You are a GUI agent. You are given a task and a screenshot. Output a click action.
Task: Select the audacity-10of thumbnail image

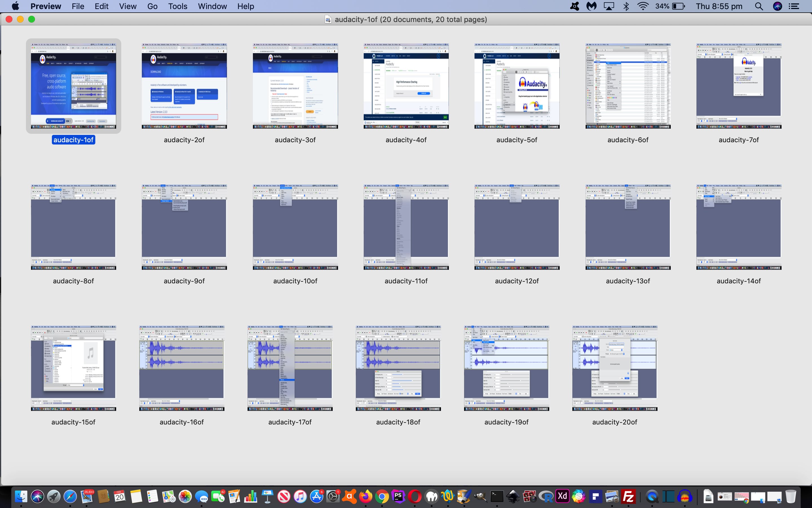click(x=295, y=227)
